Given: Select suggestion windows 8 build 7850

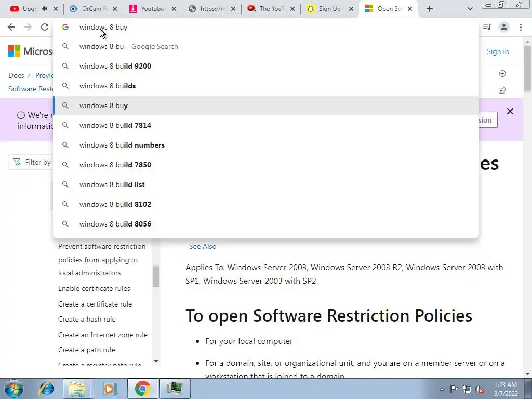Looking at the screenshot, I should pos(266,165).
